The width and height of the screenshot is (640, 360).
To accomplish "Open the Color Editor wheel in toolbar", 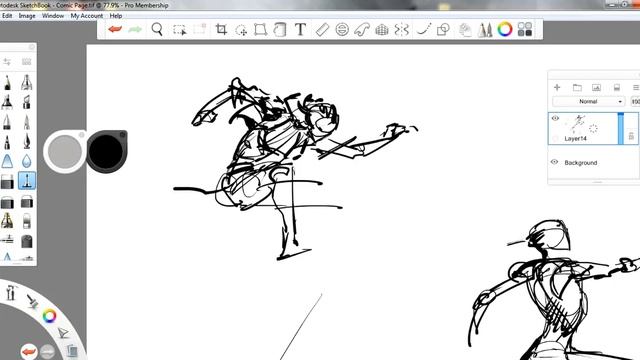I will click(505, 29).
